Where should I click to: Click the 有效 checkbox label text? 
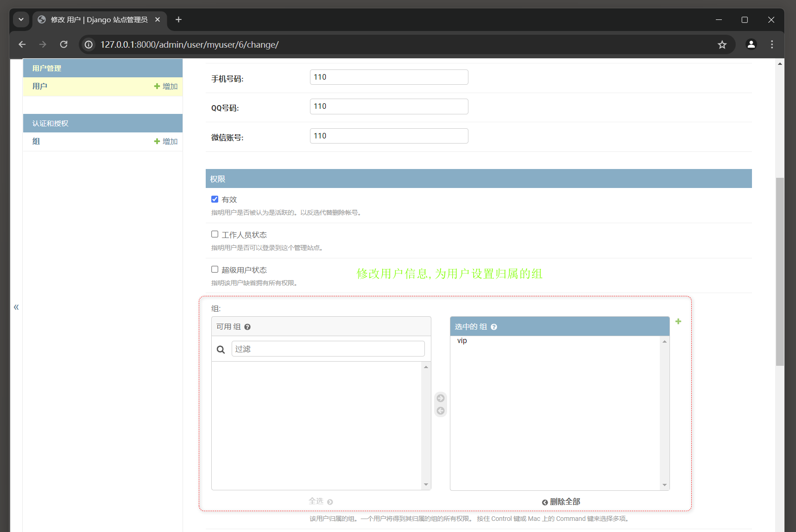point(229,200)
